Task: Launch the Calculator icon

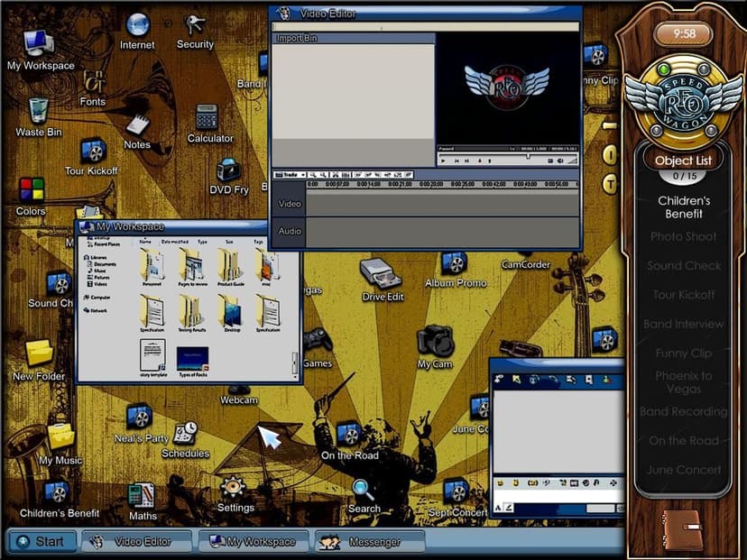Action: coord(207,116)
